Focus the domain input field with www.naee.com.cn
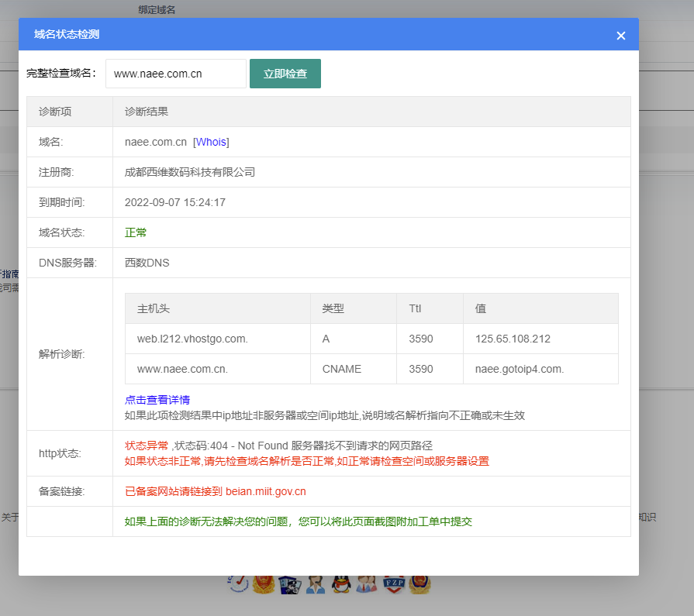 [x=175, y=74]
